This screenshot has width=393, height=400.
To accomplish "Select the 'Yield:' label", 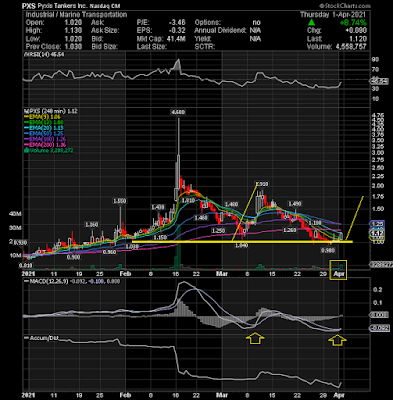I will (203, 39).
